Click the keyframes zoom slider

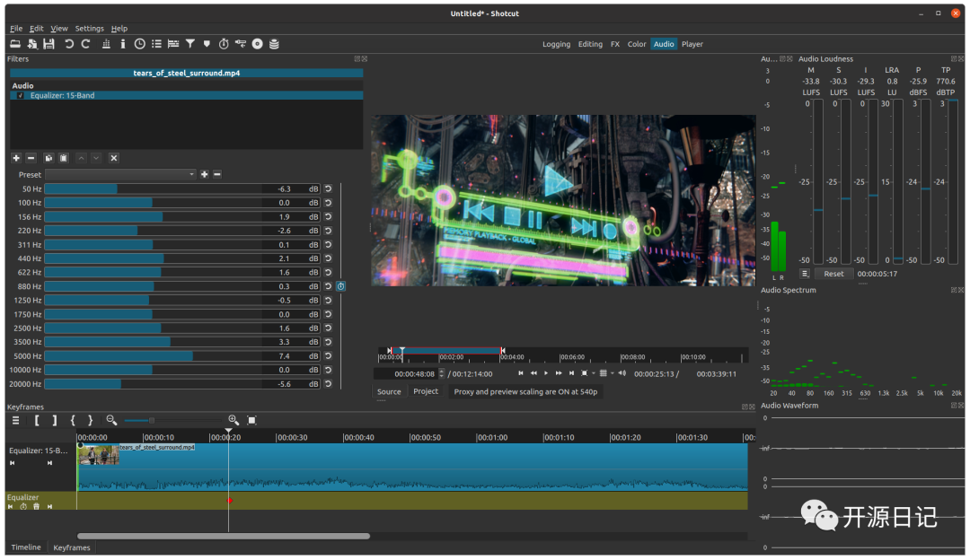173,421
